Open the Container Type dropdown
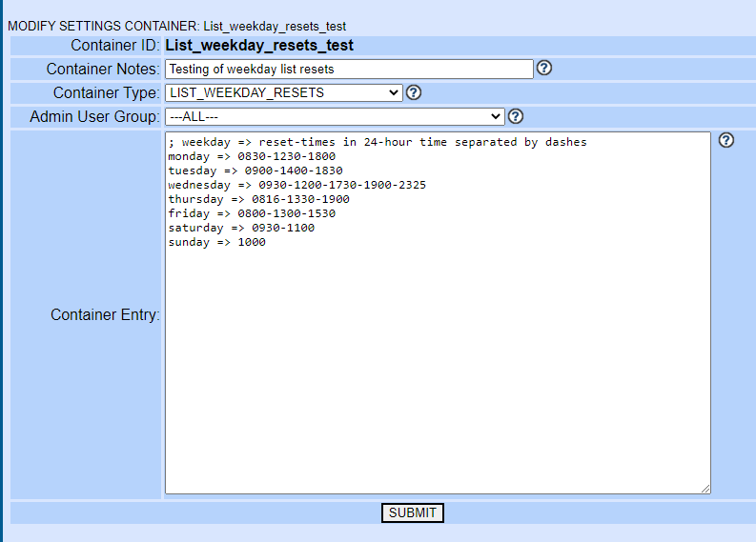Viewport: 756px width, 542px height. [284, 92]
